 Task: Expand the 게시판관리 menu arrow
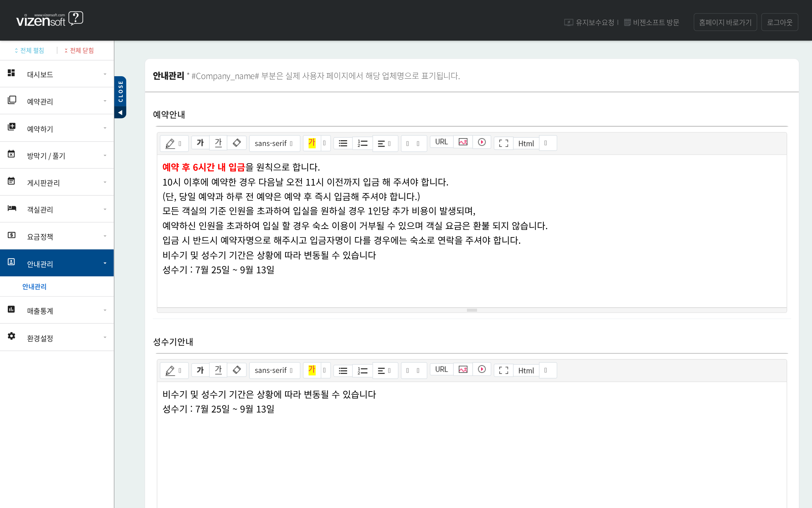105,182
